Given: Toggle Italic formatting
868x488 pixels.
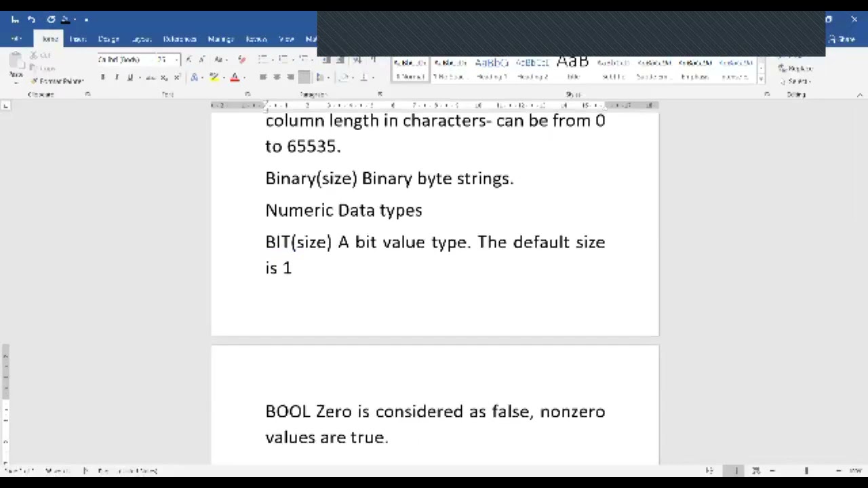Looking at the screenshot, I should point(117,77).
